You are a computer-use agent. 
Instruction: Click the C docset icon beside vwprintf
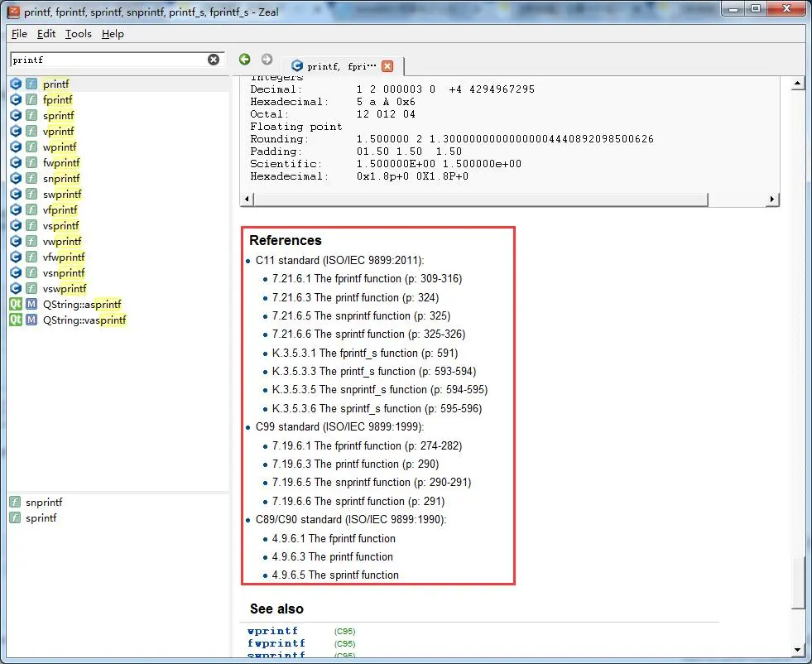(16, 241)
